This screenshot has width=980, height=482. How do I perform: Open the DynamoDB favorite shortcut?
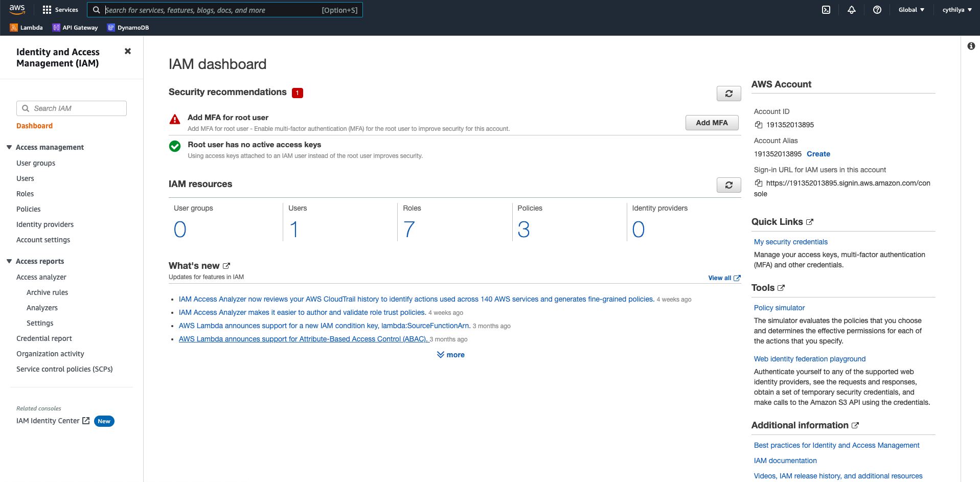point(128,28)
